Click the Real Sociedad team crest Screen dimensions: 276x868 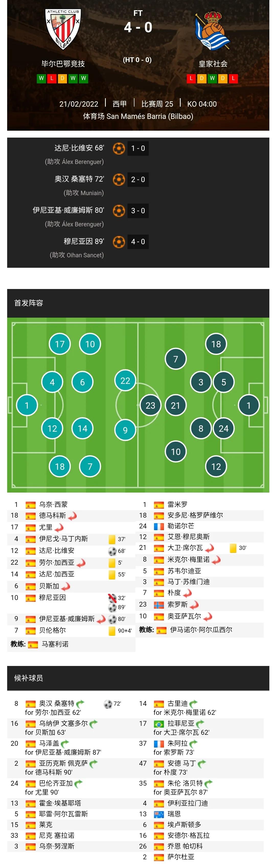point(212,31)
